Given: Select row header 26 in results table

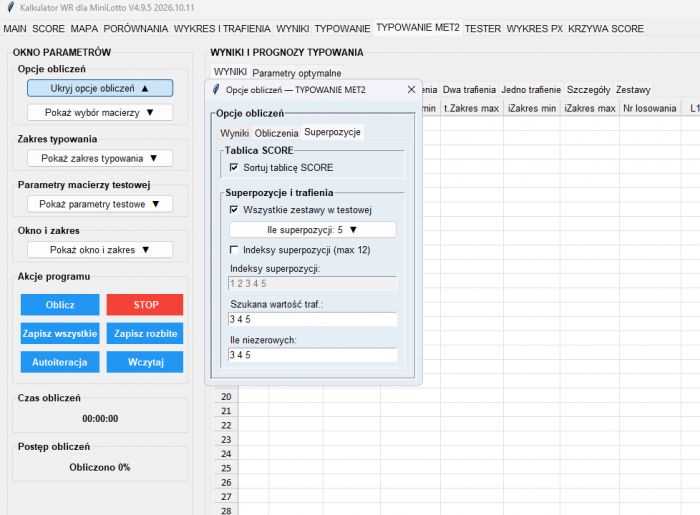Looking at the screenshot, I should point(226,482).
